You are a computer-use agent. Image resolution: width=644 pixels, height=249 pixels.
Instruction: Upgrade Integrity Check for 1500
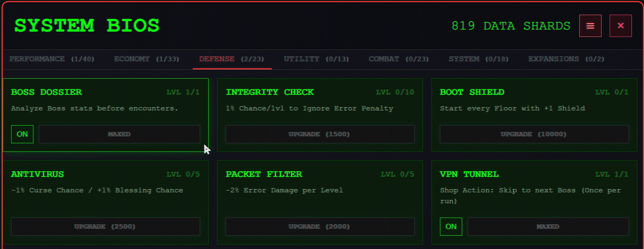pos(320,134)
